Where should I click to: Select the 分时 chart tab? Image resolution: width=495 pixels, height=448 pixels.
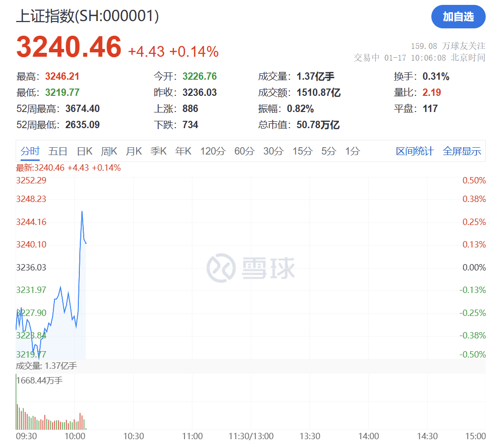point(30,151)
